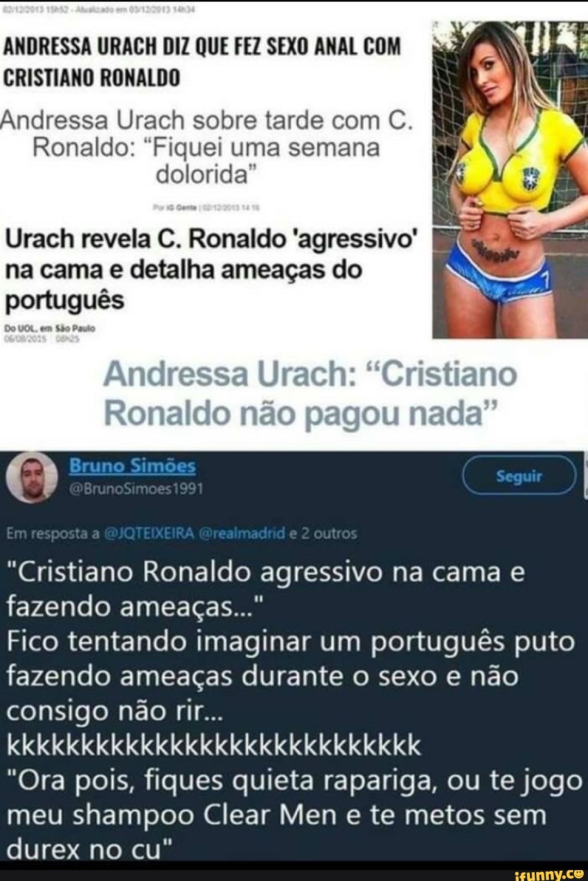Click the 'e 2 outros' recipients link
This screenshot has width=588, height=881.
[x=323, y=533]
